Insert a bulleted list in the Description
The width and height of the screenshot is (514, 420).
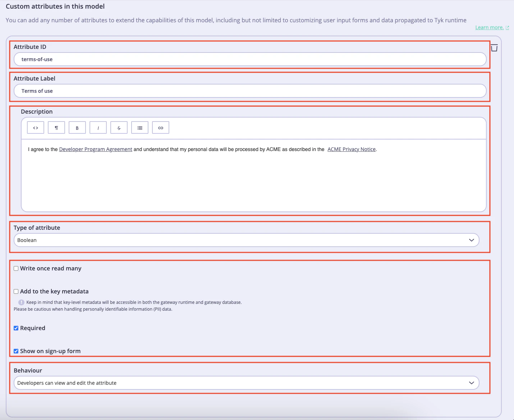pyautogui.click(x=139, y=127)
